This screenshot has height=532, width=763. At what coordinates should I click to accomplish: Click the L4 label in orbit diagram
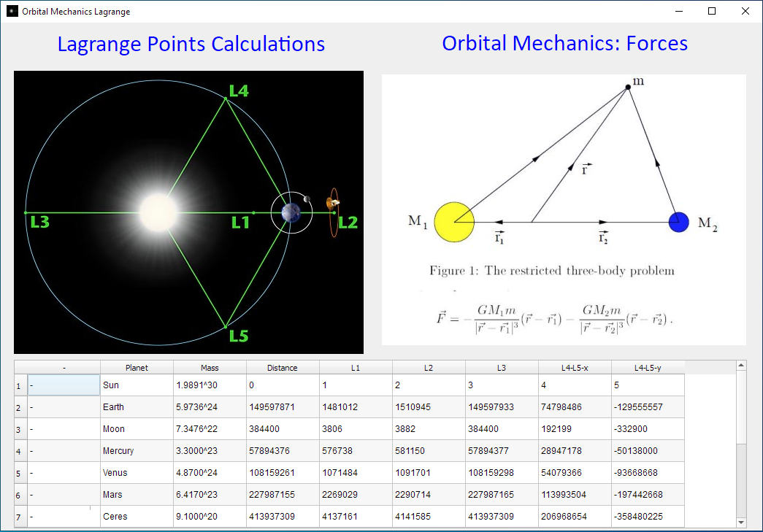239,91
